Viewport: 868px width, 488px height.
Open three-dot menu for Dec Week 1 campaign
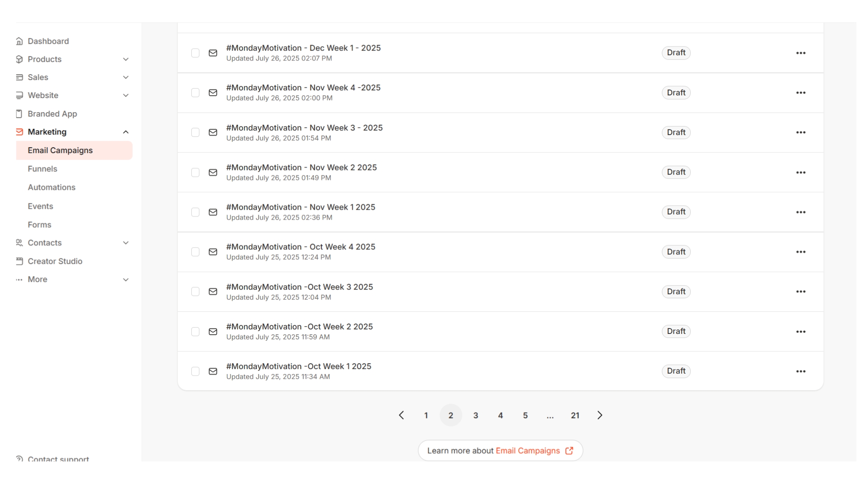click(x=801, y=53)
